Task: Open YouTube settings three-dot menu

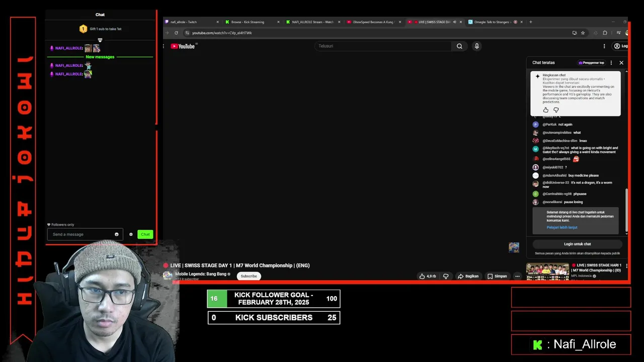Action: tap(604, 46)
